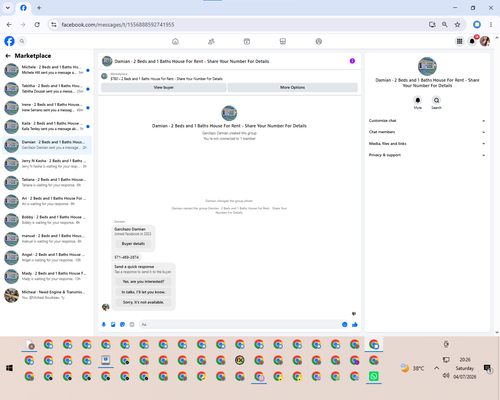Image resolution: width=500 pixels, height=400 pixels.
Task: Reload the page in Chrome
Action: 37,25
